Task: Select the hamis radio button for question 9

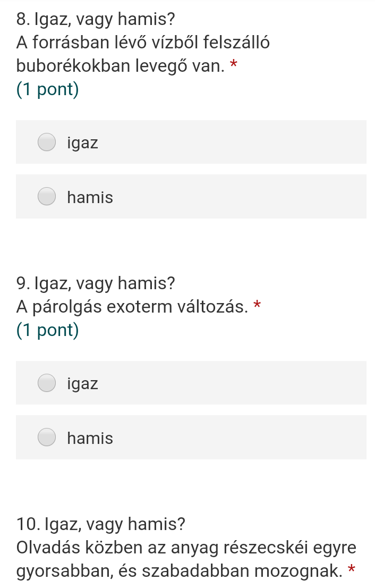Action: point(47,438)
